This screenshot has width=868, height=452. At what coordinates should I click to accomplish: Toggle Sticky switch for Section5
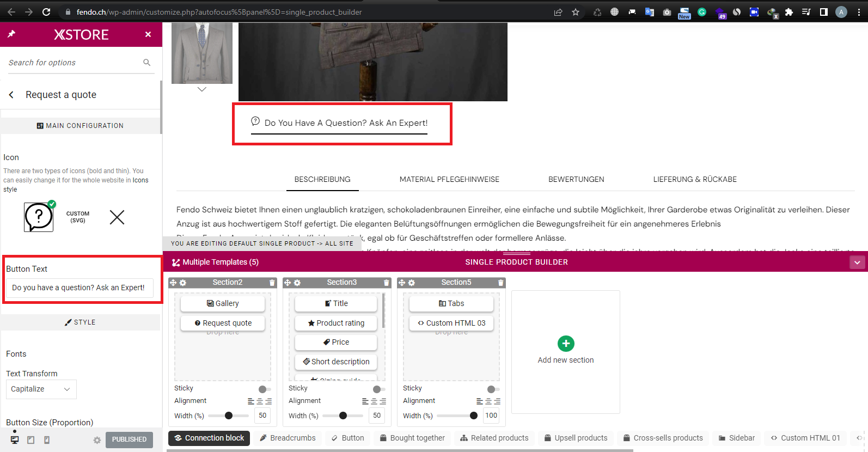coord(493,389)
